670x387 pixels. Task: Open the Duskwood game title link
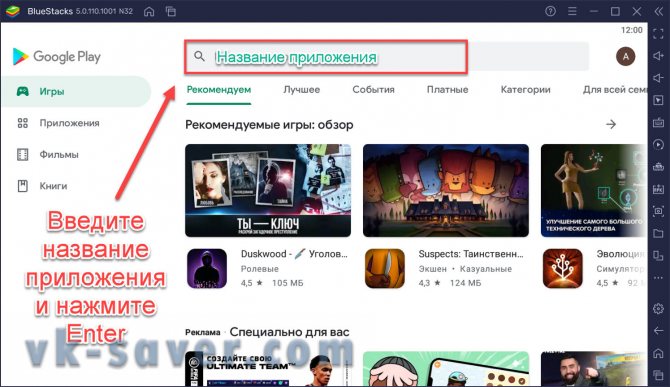pyautogui.click(x=294, y=254)
